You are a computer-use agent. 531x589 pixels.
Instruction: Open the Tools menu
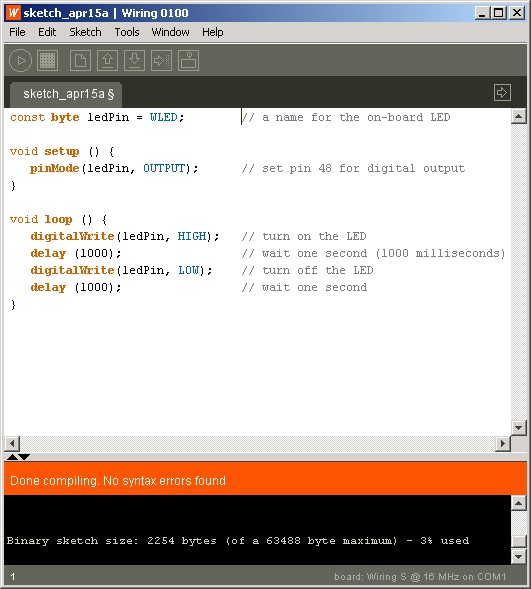point(127,32)
